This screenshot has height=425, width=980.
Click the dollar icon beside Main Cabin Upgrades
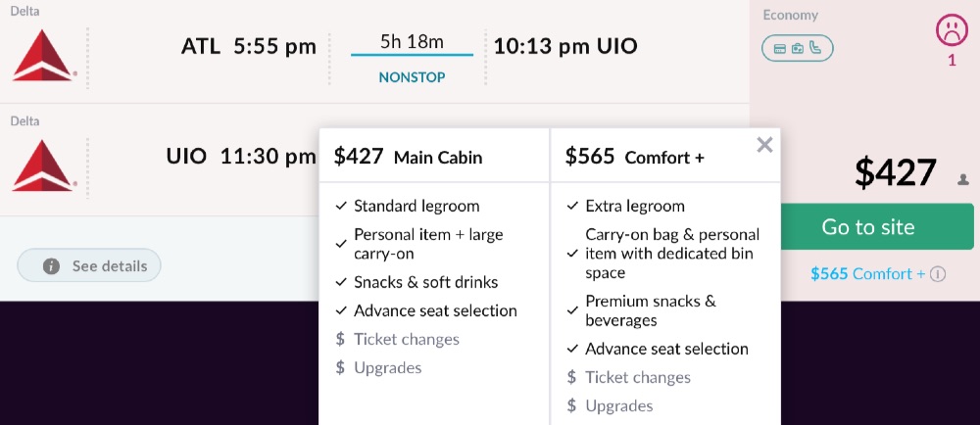click(x=340, y=368)
